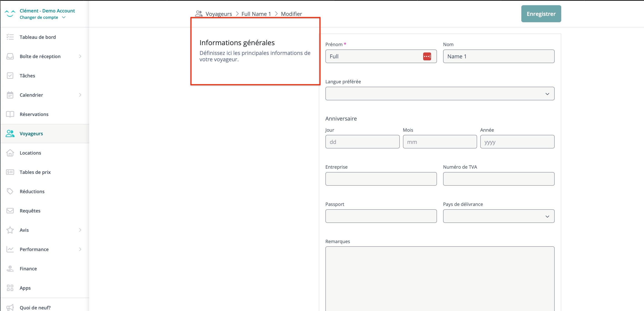Open Quoi de neuf? in sidebar

35,308
